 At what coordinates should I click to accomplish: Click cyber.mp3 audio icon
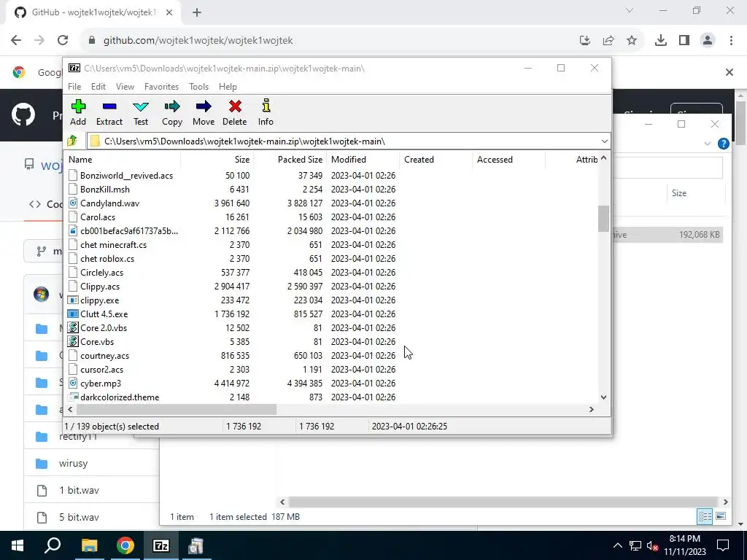72,384
